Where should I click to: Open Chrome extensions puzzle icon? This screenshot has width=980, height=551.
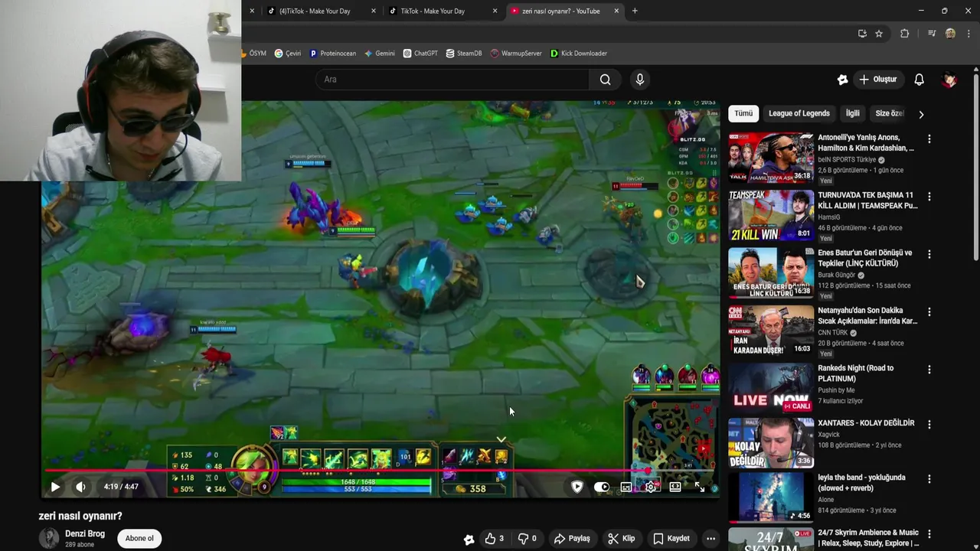pyautogui.click(x=904, y=34)
